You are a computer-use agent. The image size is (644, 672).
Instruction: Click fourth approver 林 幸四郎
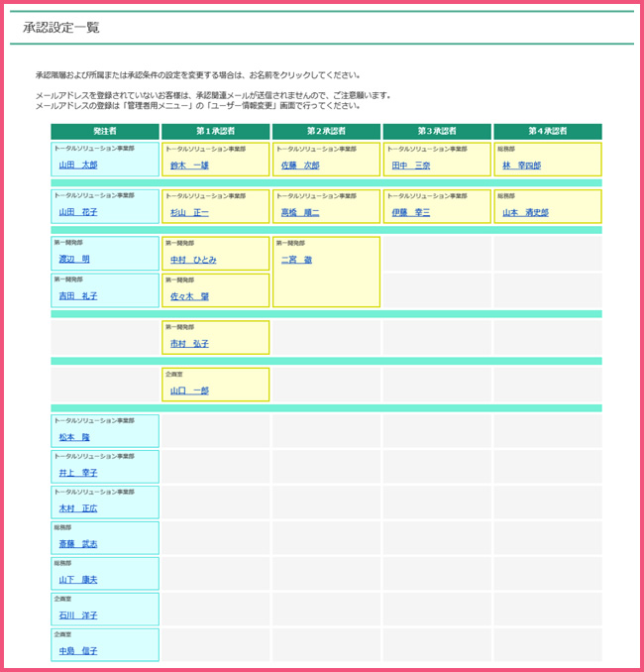[x=521, y=166]
